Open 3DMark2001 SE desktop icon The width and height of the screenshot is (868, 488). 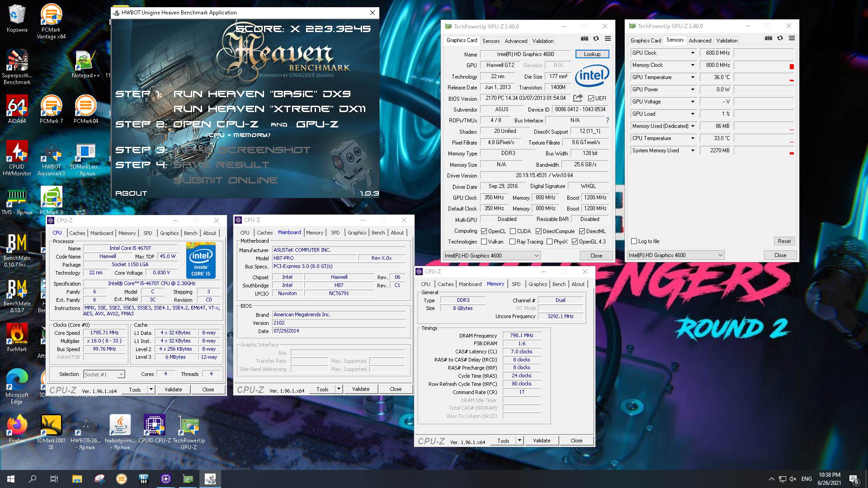51,432
